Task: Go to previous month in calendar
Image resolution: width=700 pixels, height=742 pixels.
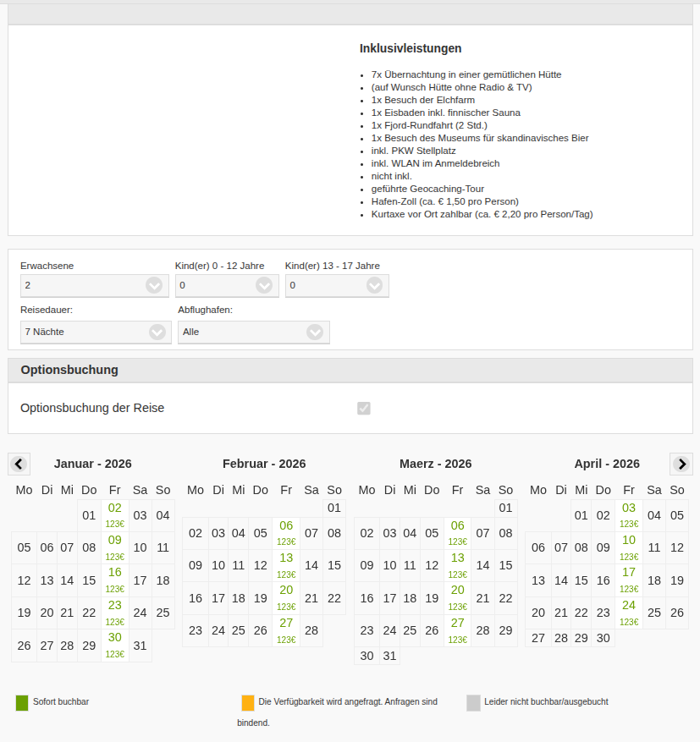Action: coord(19,464)
